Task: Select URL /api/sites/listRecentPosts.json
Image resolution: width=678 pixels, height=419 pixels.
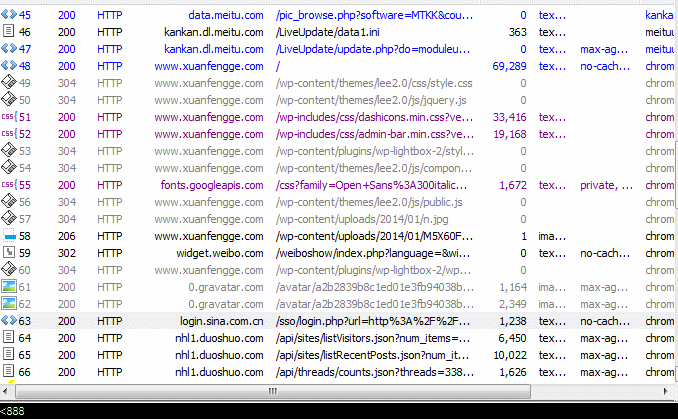Action: point(374,355)
